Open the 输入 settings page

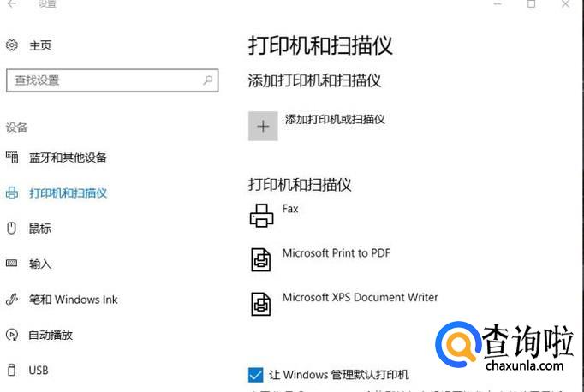(40, 264)
